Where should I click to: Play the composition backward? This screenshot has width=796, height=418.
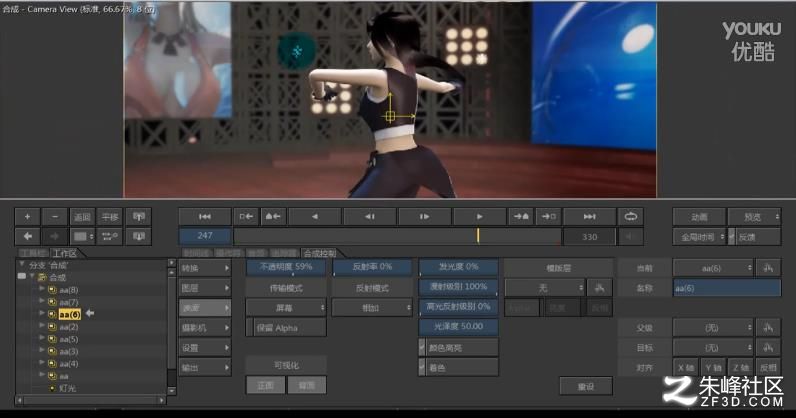[315, 217]
